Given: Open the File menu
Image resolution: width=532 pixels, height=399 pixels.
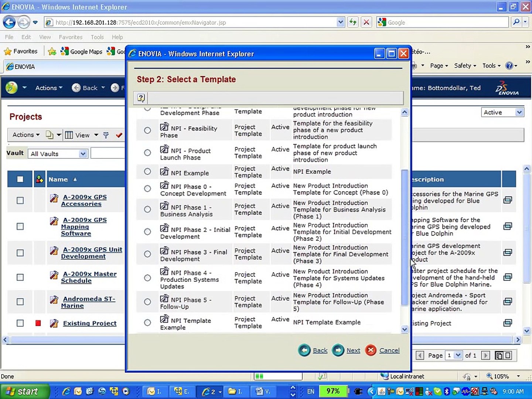Looking at the screenshot, I should coord(9,37).
